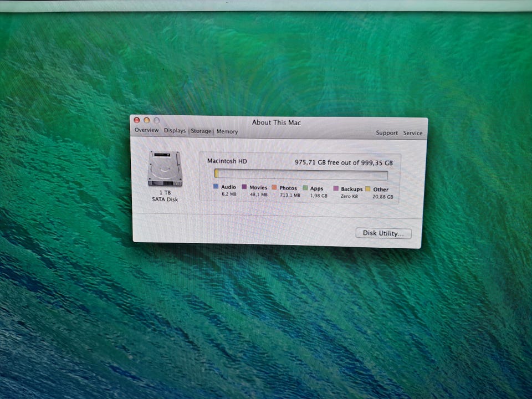Click the '1 TB SATA Disk' label
532x399 pixels.
tap(165, 196)
